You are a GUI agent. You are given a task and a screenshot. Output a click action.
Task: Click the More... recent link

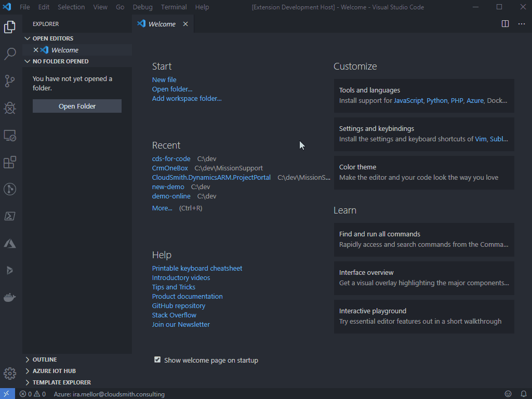tap(162, 208)
